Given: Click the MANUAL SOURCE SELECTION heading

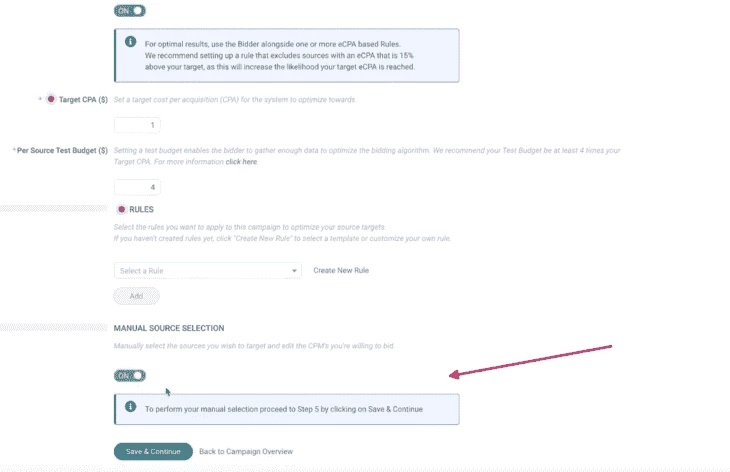Looking at the screenshot, I should (169, 328).
